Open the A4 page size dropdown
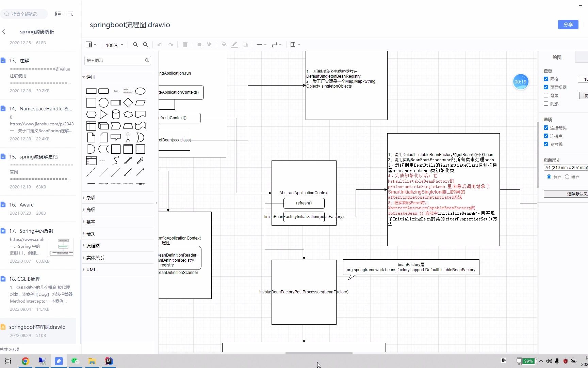588x368 pixels. click(x=566, y=168)
